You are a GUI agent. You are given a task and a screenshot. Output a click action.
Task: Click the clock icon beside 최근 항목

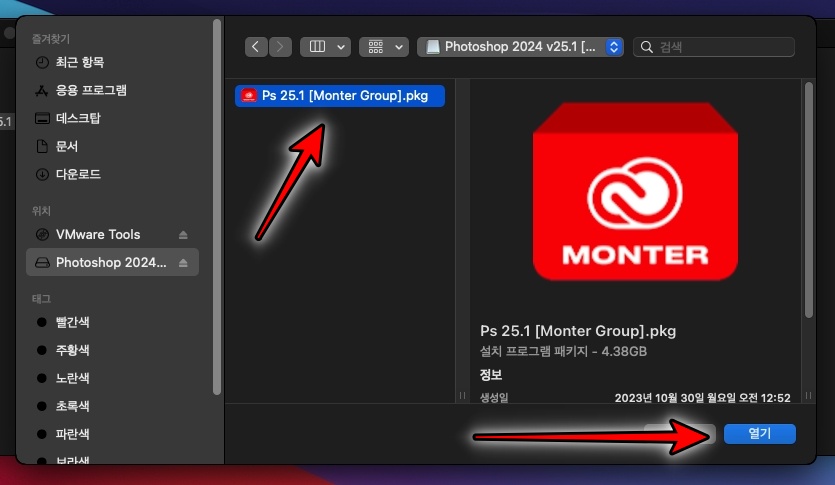point(42,62)
